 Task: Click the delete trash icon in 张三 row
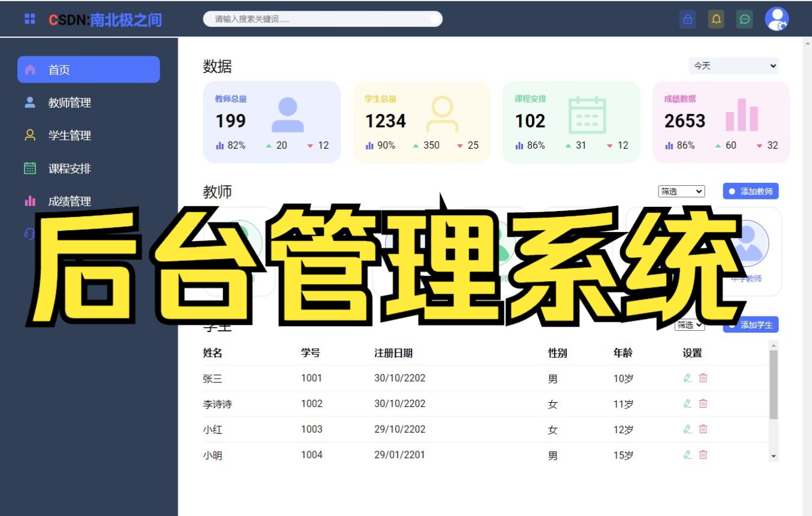tap(703, 378)
